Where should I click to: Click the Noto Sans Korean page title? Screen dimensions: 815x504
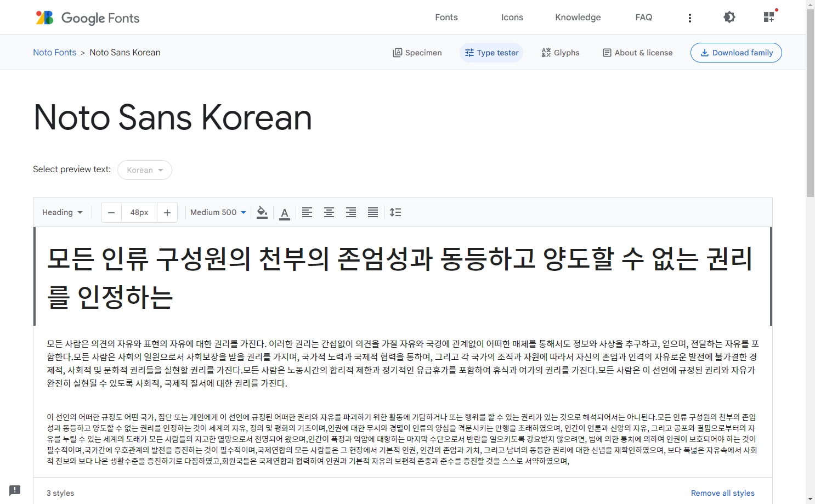pyautogui.click(x=173, y=117)
